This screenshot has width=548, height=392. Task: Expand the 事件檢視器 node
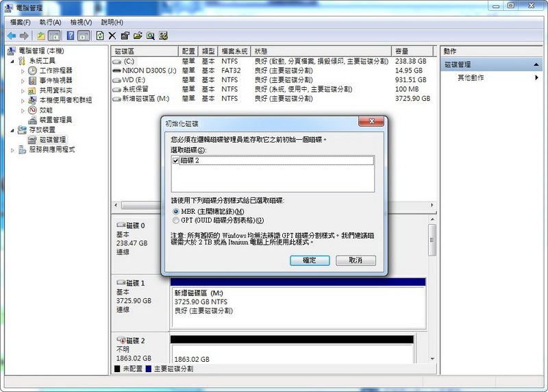click(23, 81)
